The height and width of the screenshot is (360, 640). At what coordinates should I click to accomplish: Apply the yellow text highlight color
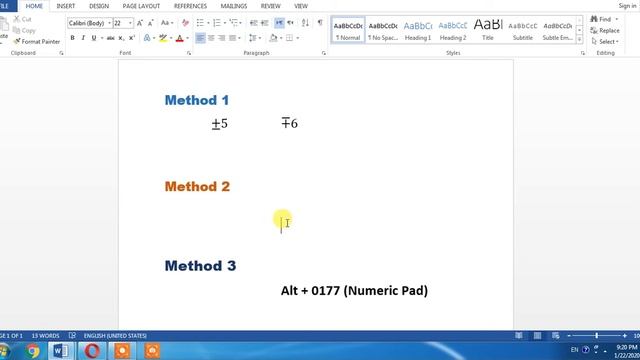163,38
